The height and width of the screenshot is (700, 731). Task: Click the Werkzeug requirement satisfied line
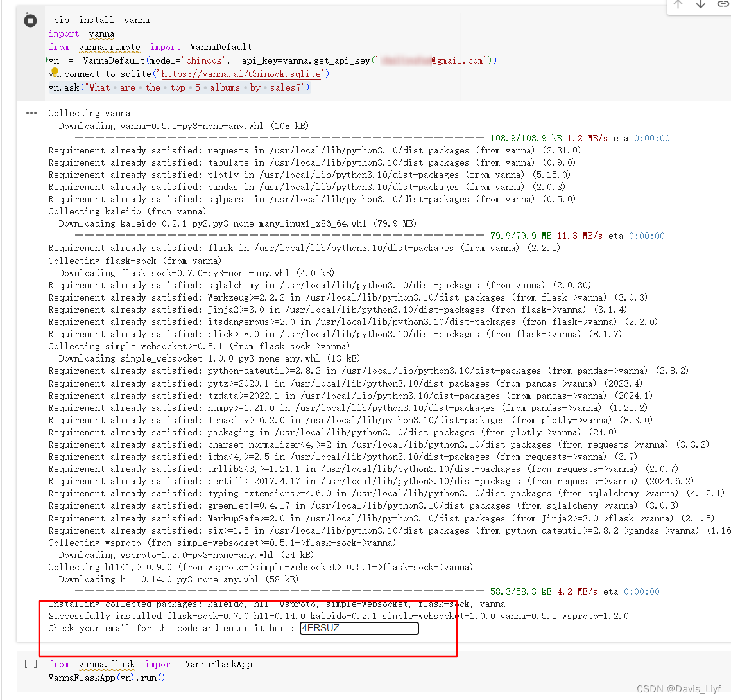point(348,297)
